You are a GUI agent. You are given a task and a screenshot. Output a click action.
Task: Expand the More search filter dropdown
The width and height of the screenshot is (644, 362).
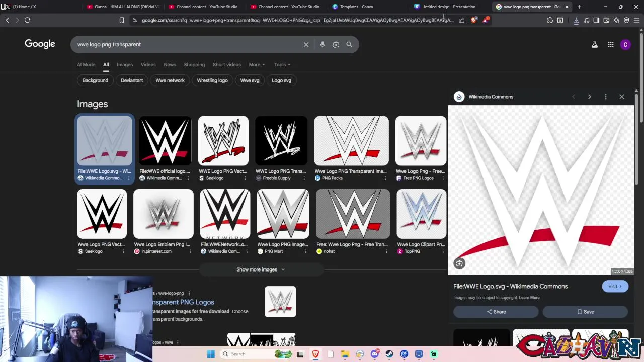(257, 64)
